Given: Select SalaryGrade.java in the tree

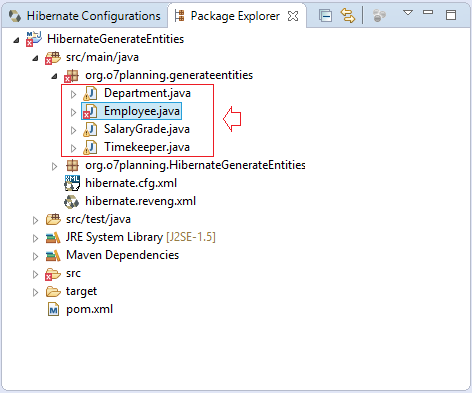Looking at the screenshot, I should (147, 129).
